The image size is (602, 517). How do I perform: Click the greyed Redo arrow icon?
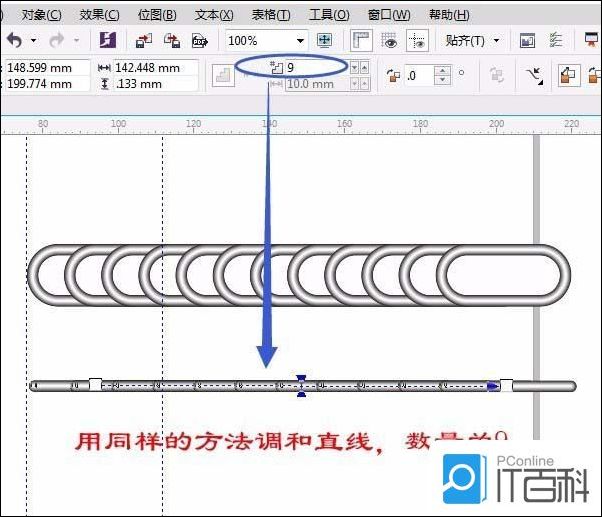coord(56,40)
